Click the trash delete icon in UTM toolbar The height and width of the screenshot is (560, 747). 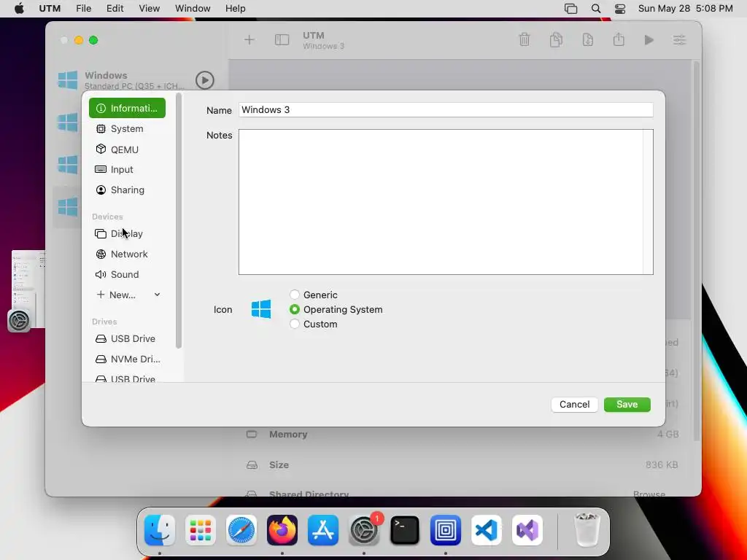(x=525, y=39)
